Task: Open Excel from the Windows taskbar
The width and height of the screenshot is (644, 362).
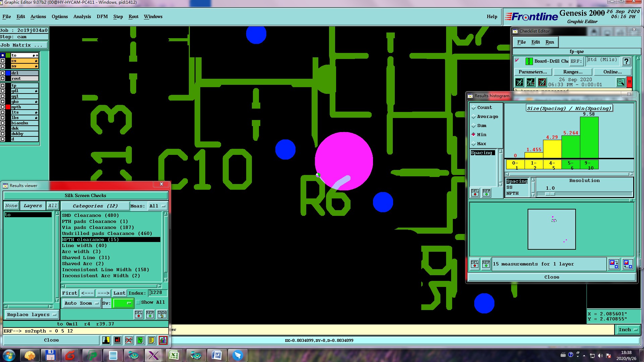Action: coord(174,355)
